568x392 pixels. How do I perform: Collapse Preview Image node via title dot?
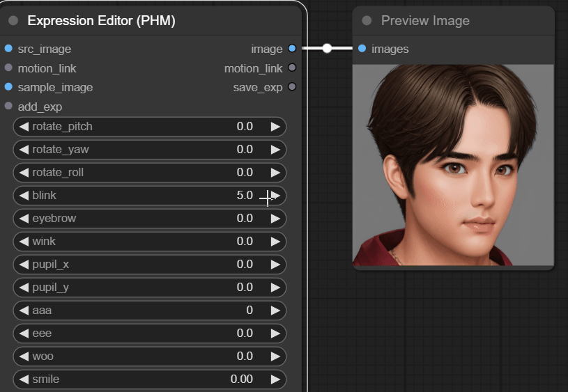[367, 21]
